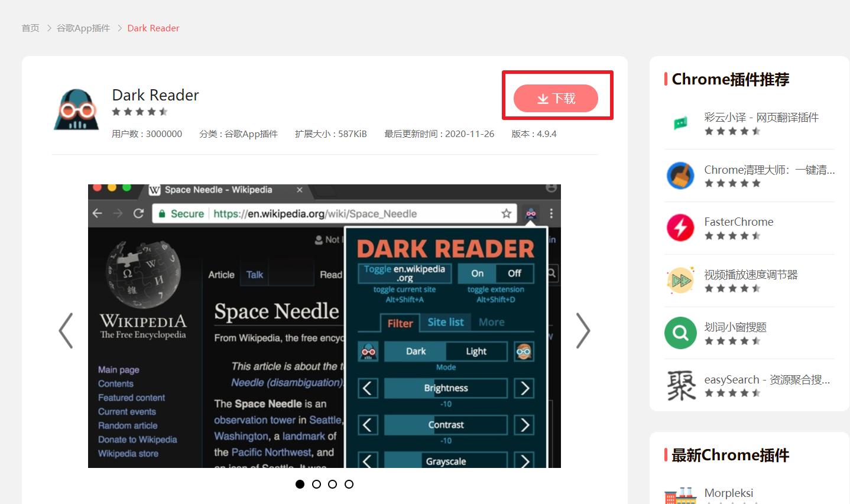Click the 划词小窗搜题 green search icon
The height and width of the screenshot is (504, 850).
click(680, 333)
